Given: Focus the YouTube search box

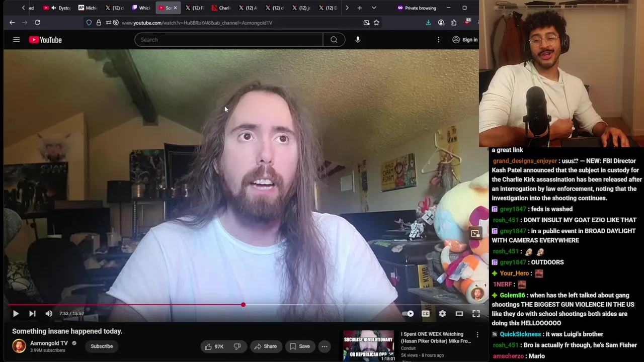Looking at the screenshot, I should coord(228,40).
